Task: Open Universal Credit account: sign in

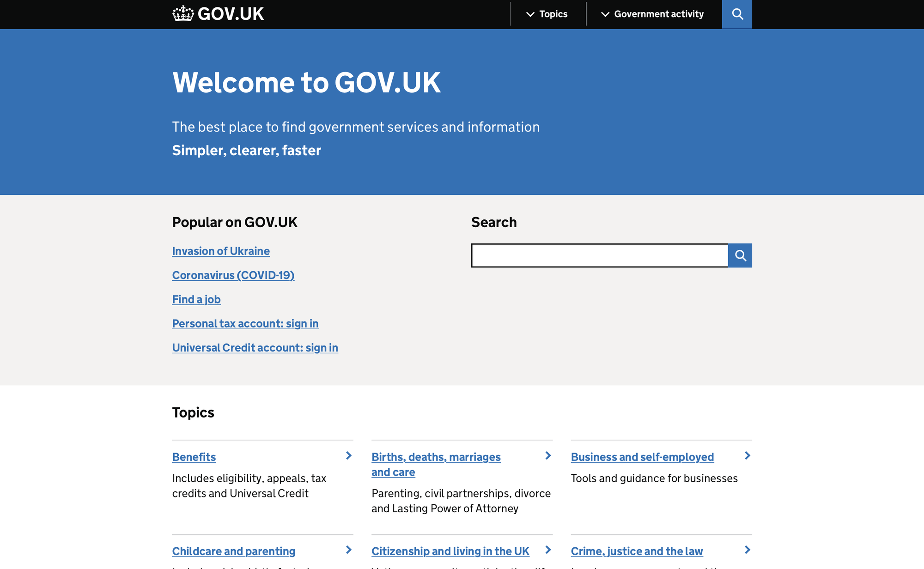Action: pyautogui.click(x=255, y=348)
